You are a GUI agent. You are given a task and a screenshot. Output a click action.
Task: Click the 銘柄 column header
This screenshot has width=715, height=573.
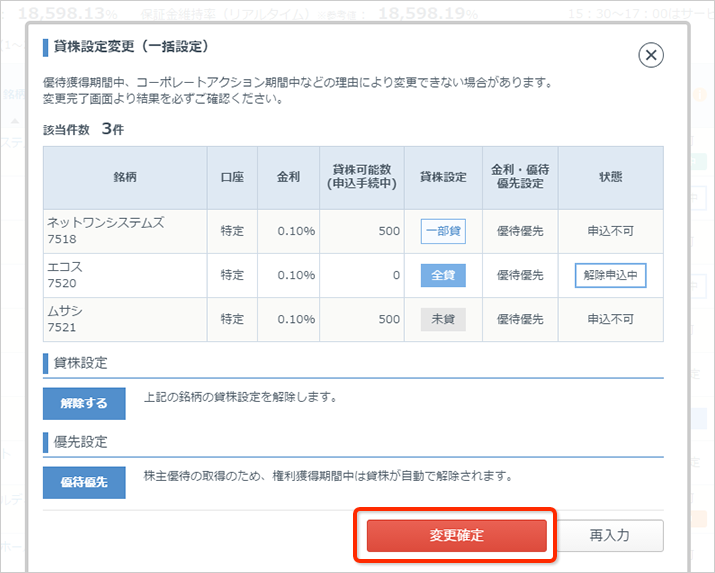[125, 177]
